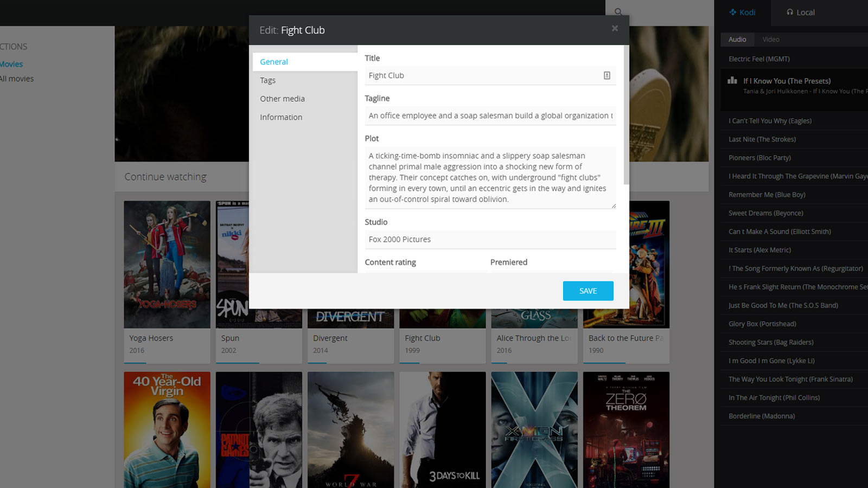Click the dialog's vertical scrollbar
The height and width of the screenshot is (488, 868).
click(x=626, y=115)
